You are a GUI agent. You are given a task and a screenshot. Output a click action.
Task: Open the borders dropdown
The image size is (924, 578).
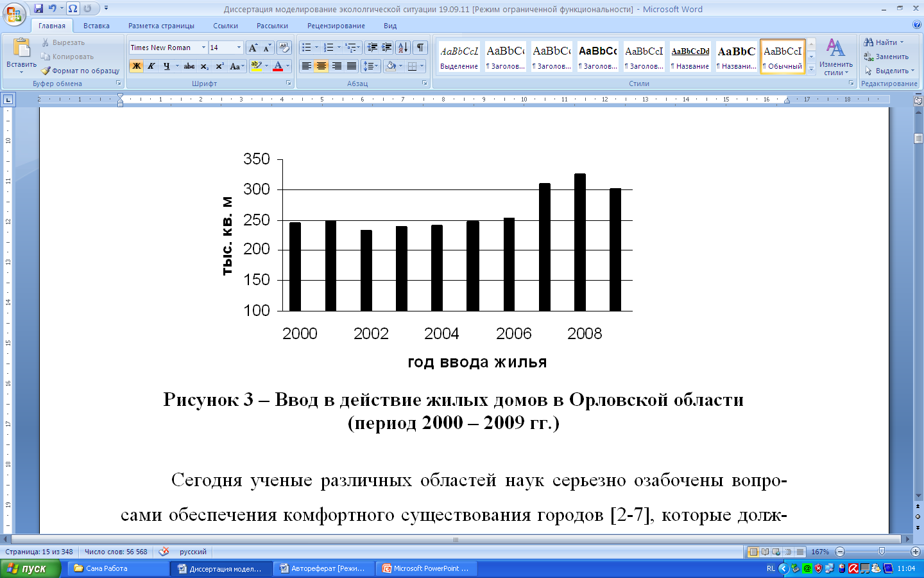421,66
